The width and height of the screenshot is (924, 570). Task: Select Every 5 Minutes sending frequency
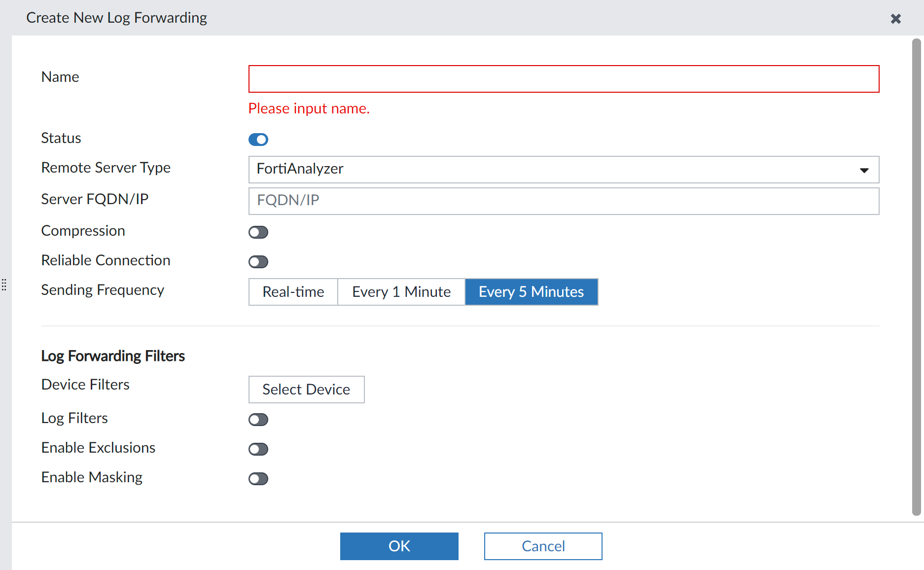click(x=531, y=291)
